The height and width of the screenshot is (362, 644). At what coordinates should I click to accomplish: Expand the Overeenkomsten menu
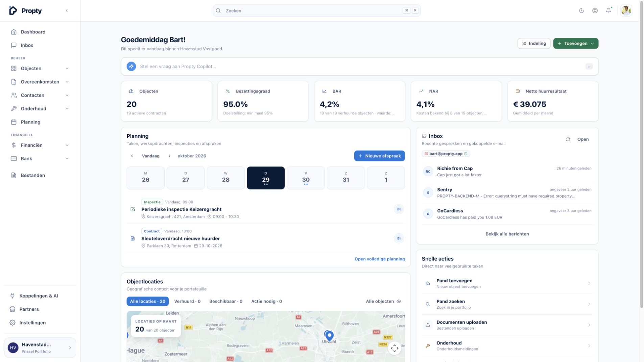(x=40, y=82)
